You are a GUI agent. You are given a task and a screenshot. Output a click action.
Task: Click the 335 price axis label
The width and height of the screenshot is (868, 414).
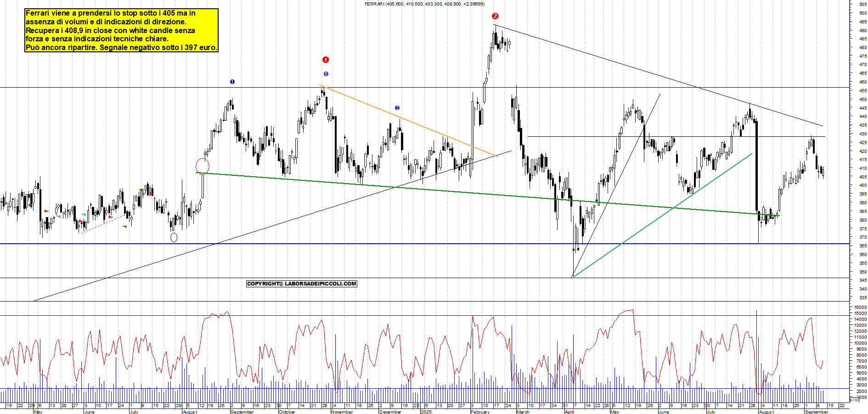(x=862, y=297)
